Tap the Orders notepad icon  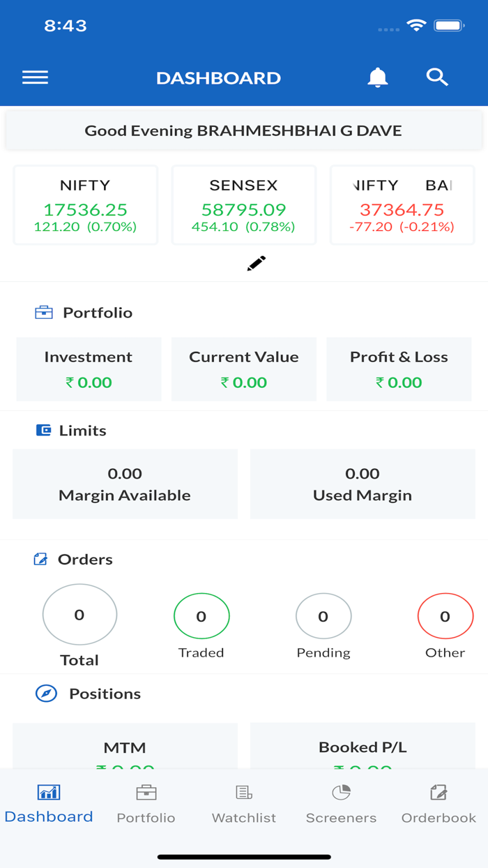[x=40, y=558]
